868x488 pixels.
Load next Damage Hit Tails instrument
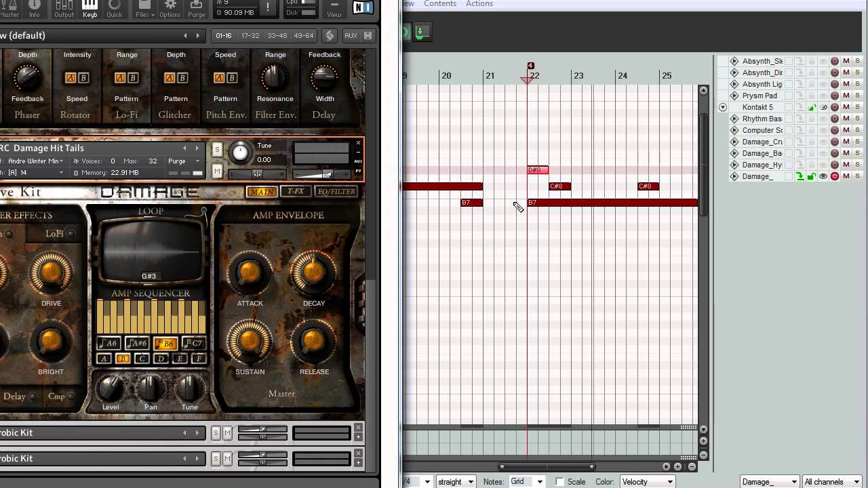point(197,148)
